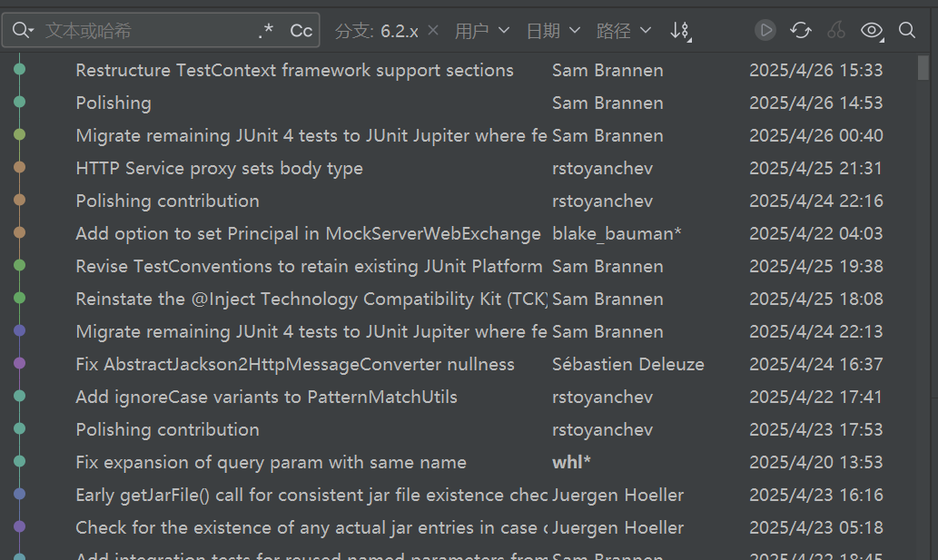Select Fix expansion of query param commit
Screen dimensions: 938x560
click(x=271, y=462)
